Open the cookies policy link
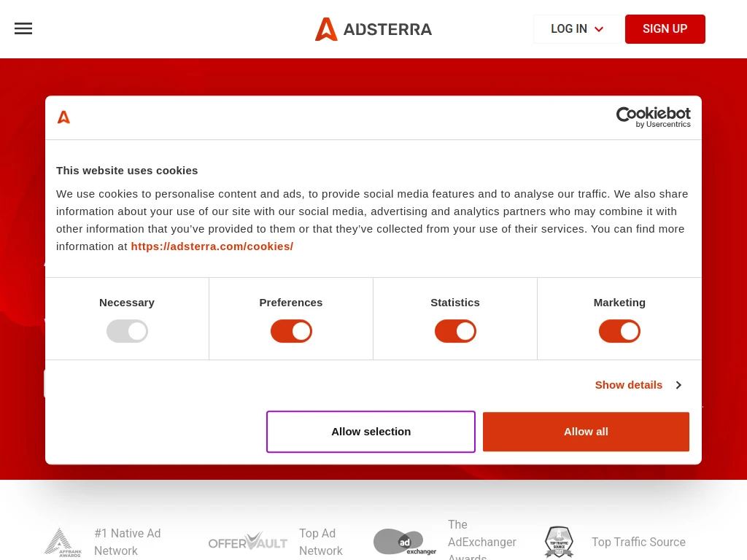The image size is (747, 560). tap(212, 246)
